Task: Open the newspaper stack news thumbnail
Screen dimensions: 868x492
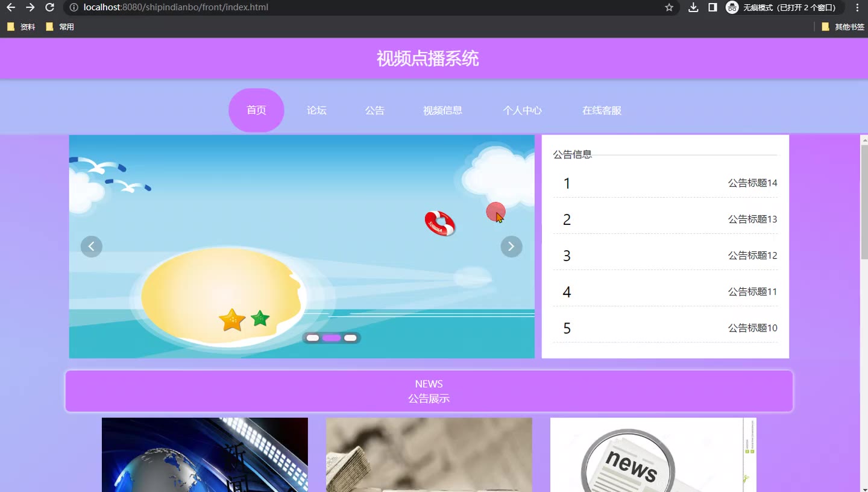Action: 429,455
